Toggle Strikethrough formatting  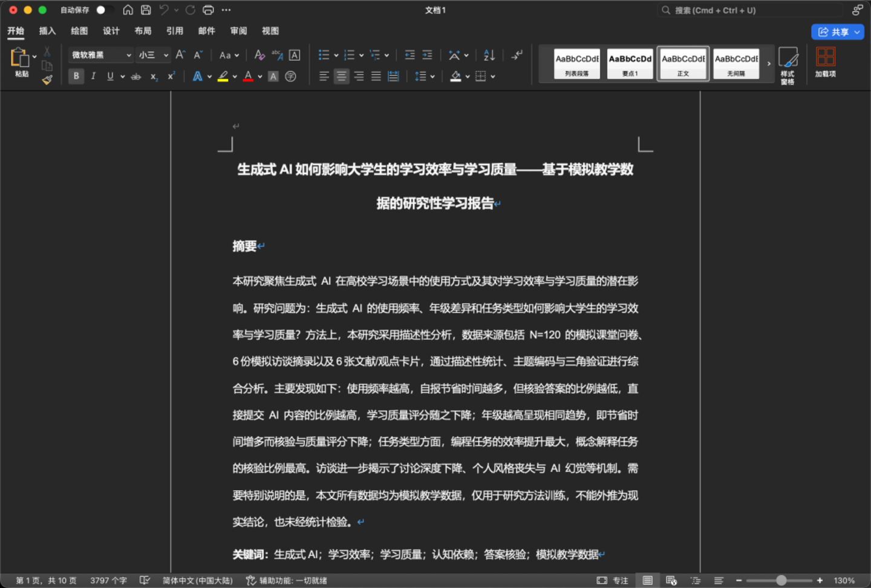[x=136, y=76]
